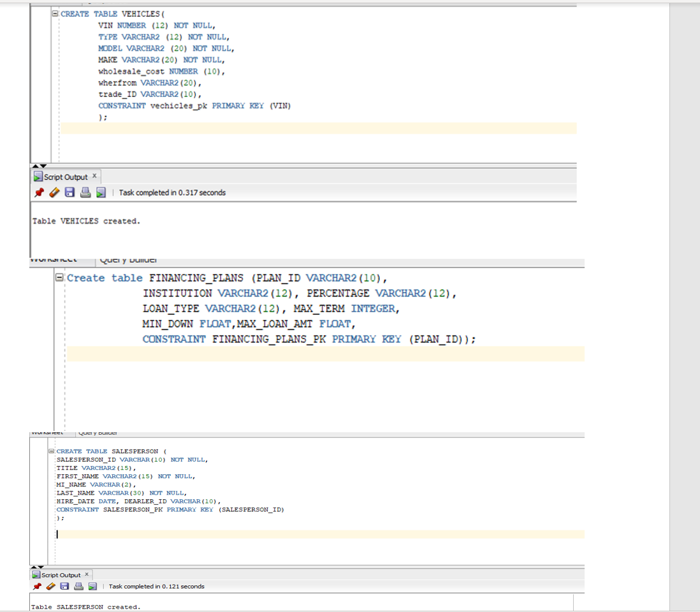The height and width of the screenshot is (612, 700).
Task: Click the green run icon in bottom output toolbar
Action: (92, 586)
